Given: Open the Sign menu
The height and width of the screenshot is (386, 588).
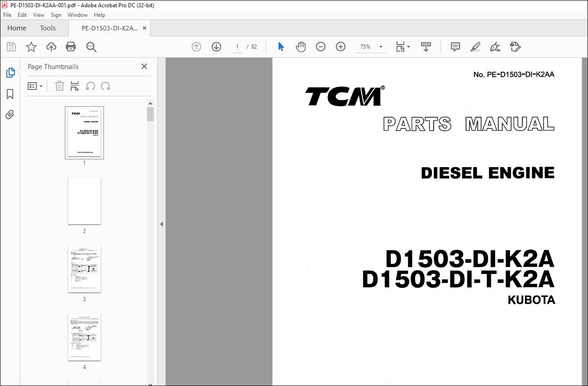Looking at the screenshot, I should (56, 15).
